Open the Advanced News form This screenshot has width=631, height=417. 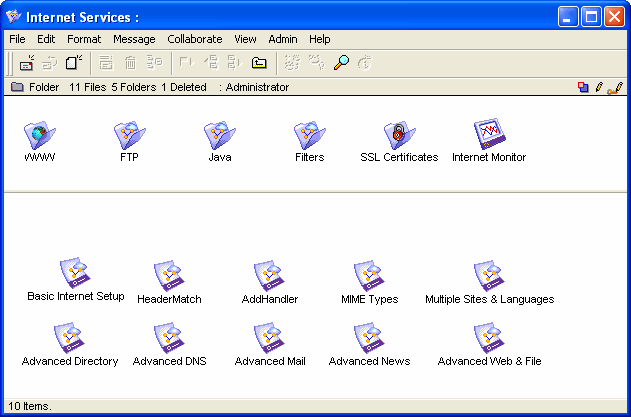click(369, 345)
